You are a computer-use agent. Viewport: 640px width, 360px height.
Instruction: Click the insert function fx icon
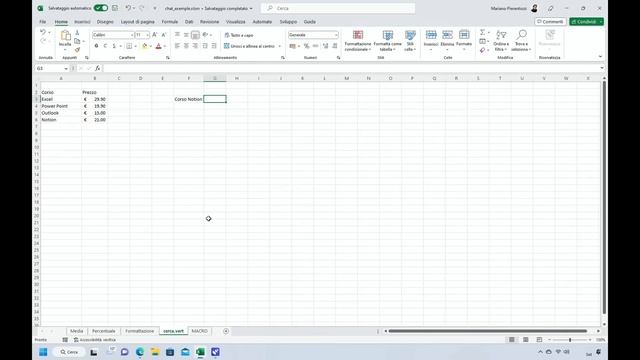(98, 68)
